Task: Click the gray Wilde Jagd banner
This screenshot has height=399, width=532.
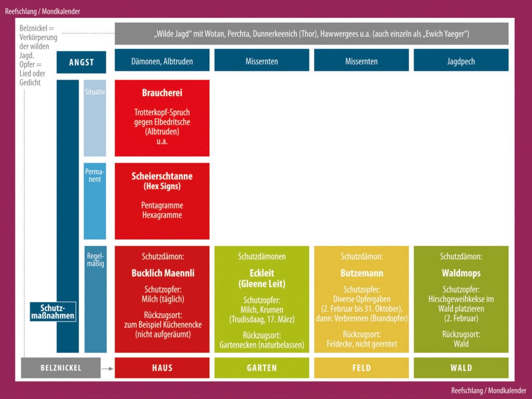Action: (x=311, y=34)
